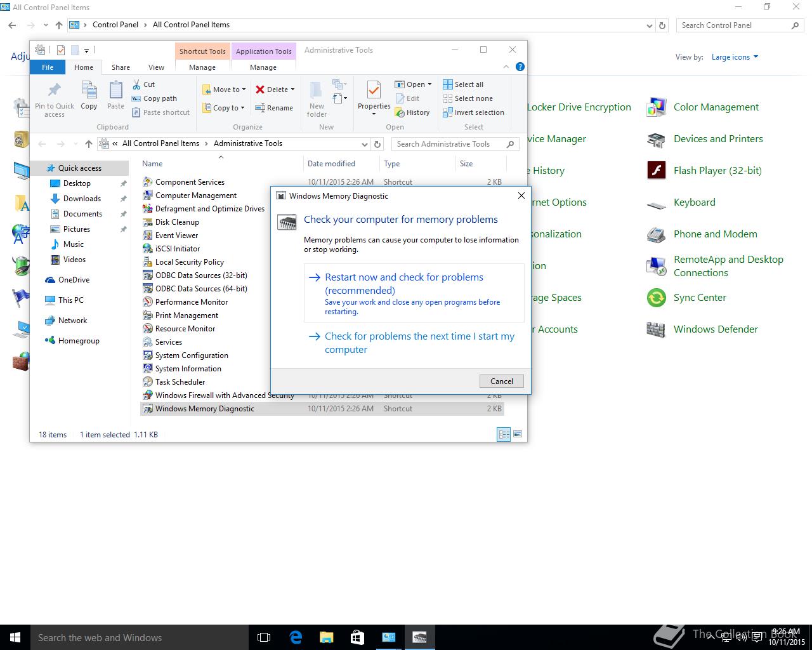Open the ribbon Help question mark
The image size is (812, 650).
coord(520,67)
